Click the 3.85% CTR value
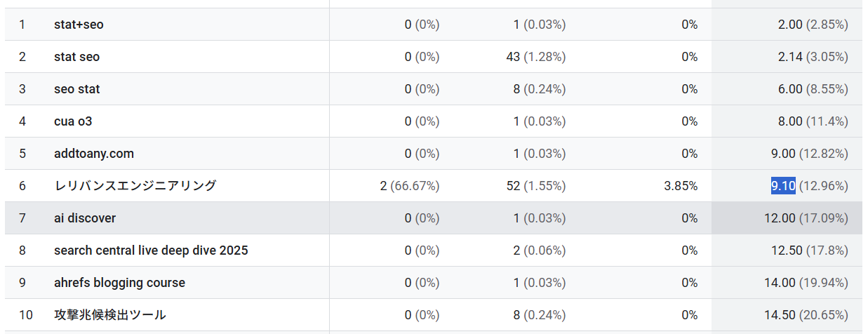Screen dimensions: 868x334 point(681,186)
